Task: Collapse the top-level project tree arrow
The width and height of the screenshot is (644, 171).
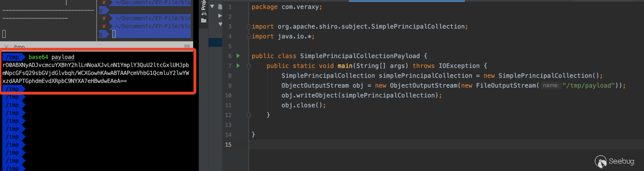Action: pos(212,6)
